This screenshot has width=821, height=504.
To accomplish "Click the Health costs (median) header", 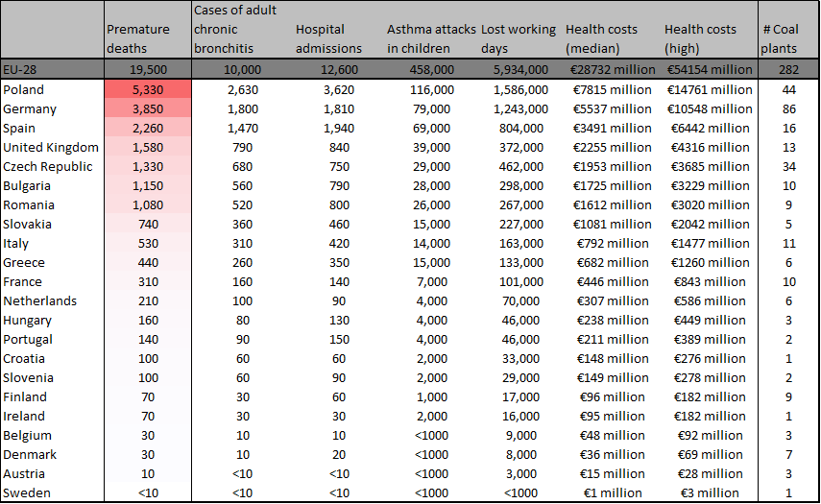I will point(601,38).
